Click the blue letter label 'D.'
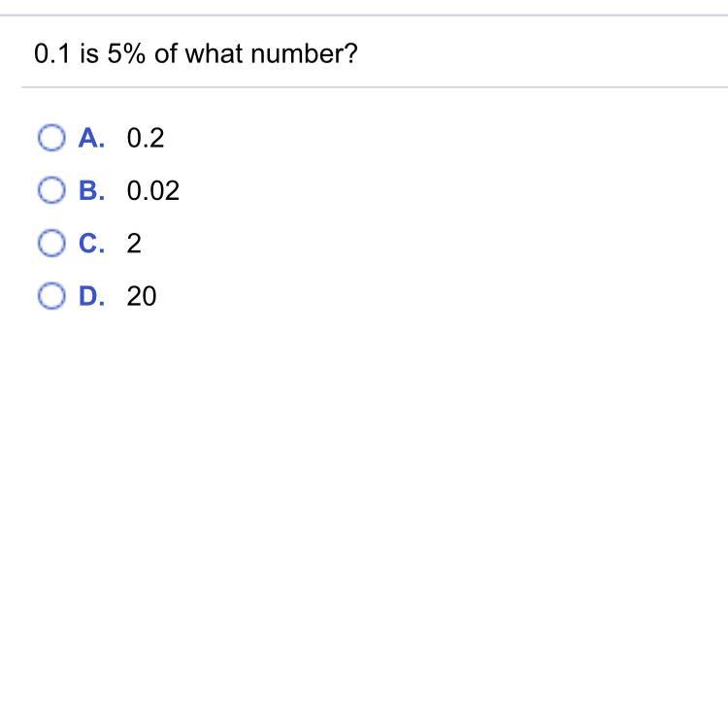Screen dimensions: 728x728 click(92, 296)
